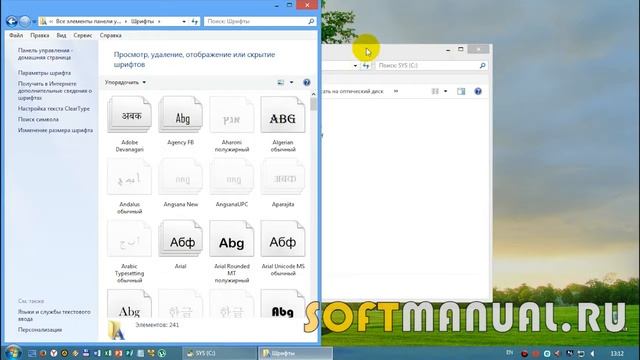This screenshot has width=640, height=360.
Task: Select the Agency FB font icon
Action: pos(180,115)
